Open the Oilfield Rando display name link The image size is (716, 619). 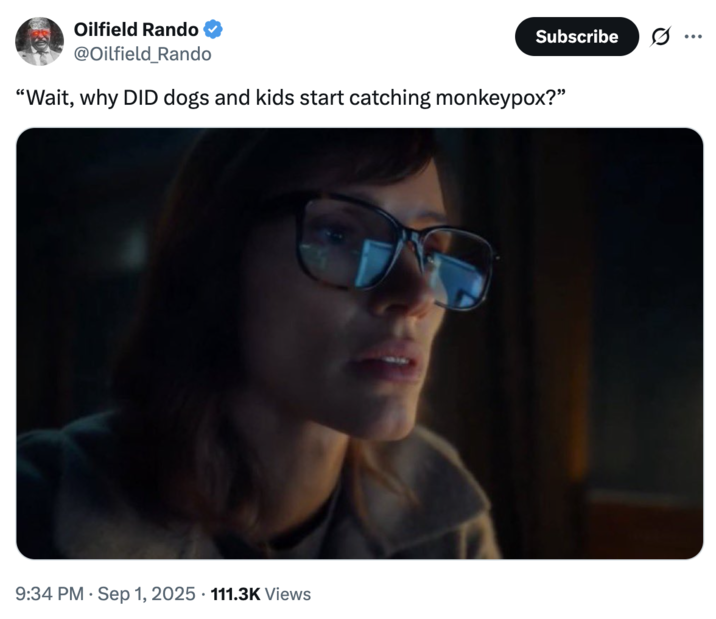tap(136, 30)
